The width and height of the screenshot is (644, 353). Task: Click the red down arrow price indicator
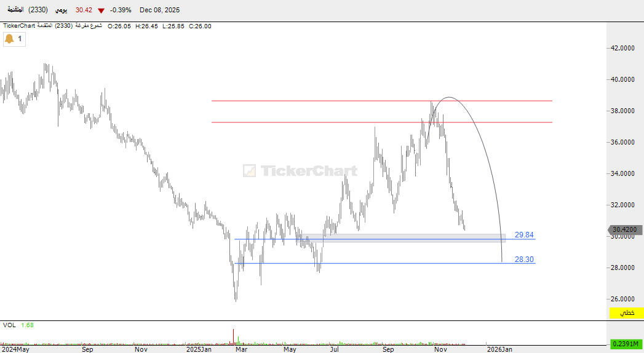pyautogui.click(x=101, y=10)
